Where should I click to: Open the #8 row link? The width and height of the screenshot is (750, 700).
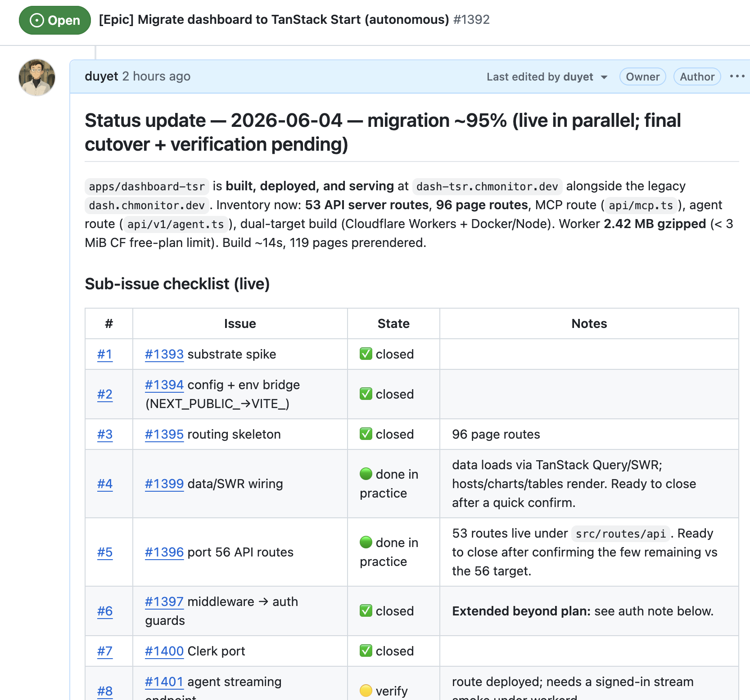105,691
